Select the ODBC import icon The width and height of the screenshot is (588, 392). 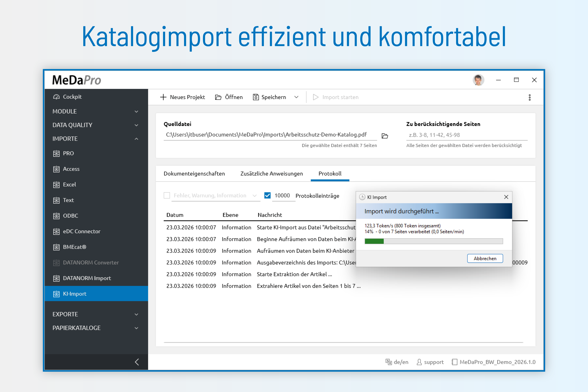[56, 216]
